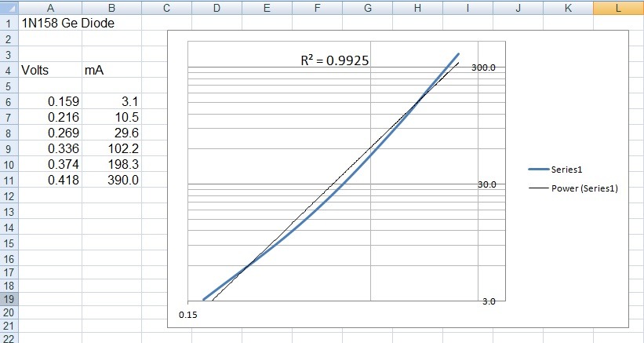Image resolution: width=644 pixels, height=343 pixels.
Task: Select row 21 header
Action: (9, 326)
